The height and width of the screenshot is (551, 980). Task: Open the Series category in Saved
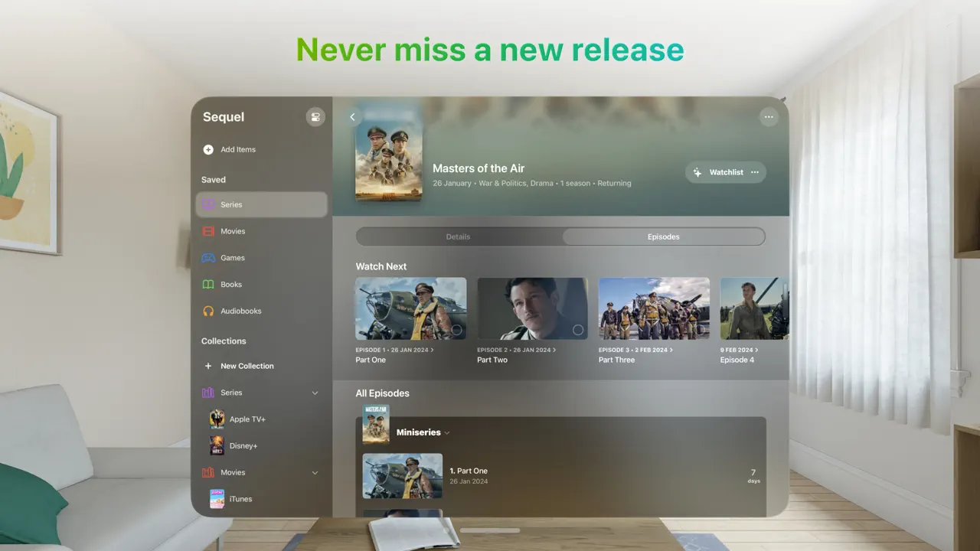(262, 204)
